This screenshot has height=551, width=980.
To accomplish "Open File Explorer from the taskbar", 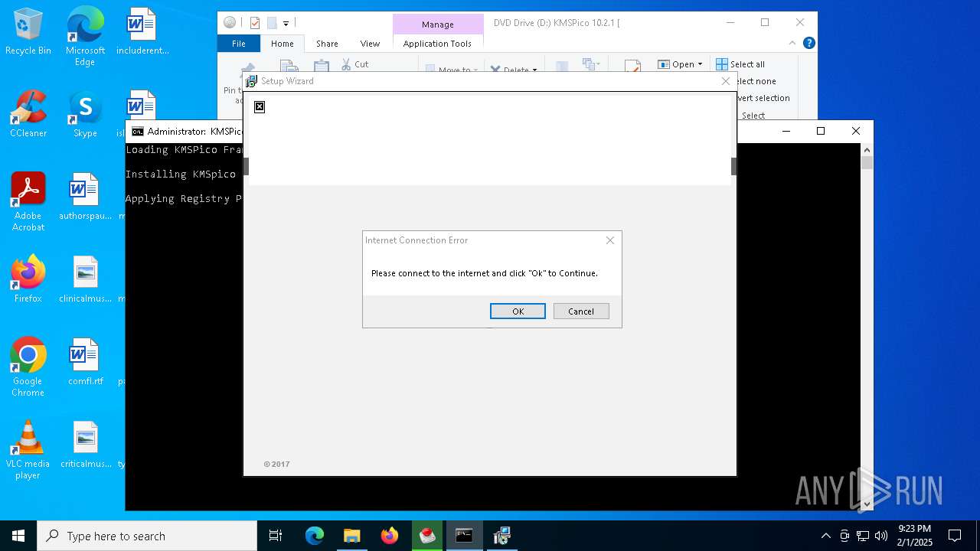I will point(351,536).
